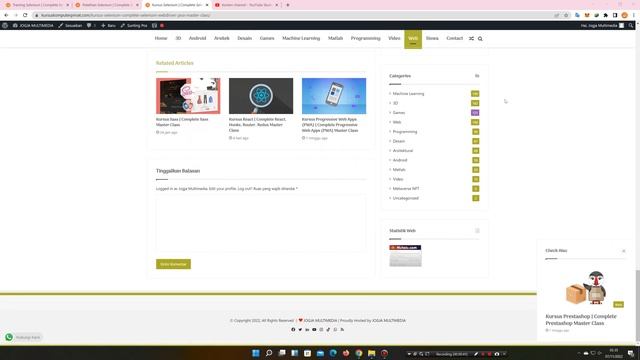
Task: Open a new browser tab
Action: 288,5
